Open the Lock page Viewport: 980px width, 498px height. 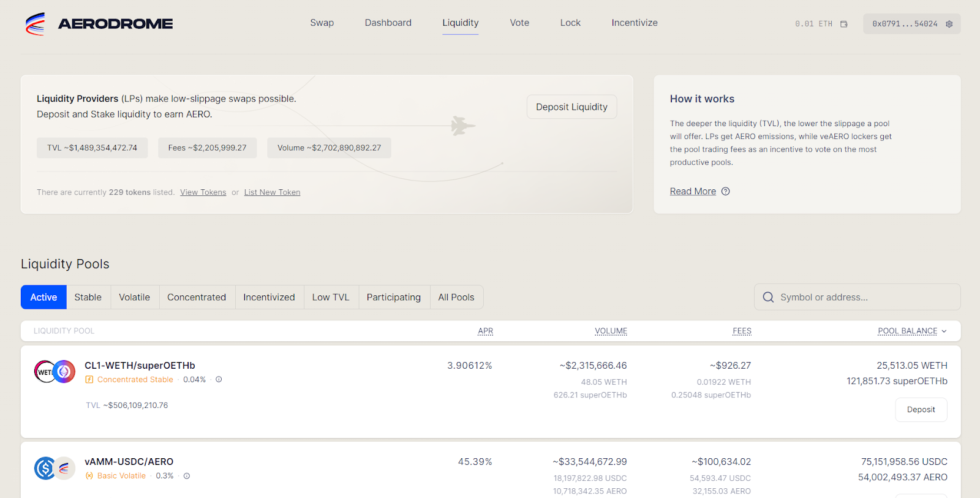pos(570,23)
